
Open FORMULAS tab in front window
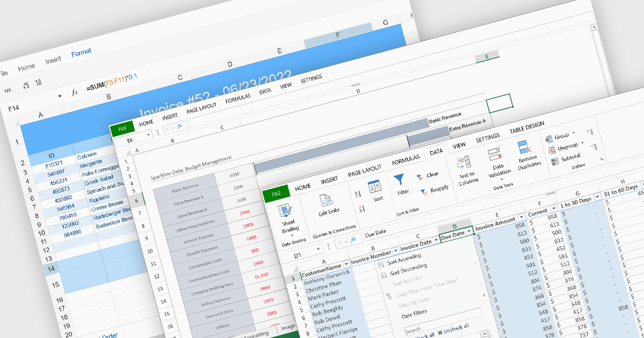[405, 161]
